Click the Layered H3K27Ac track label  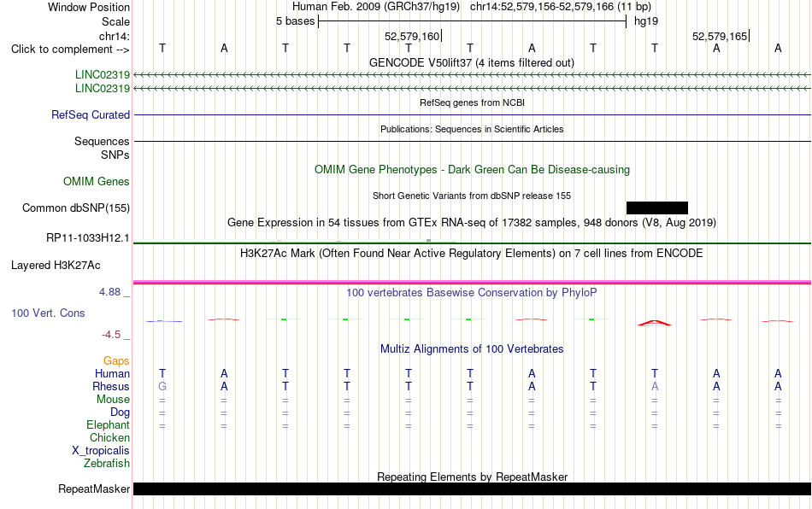click(56, 266)
